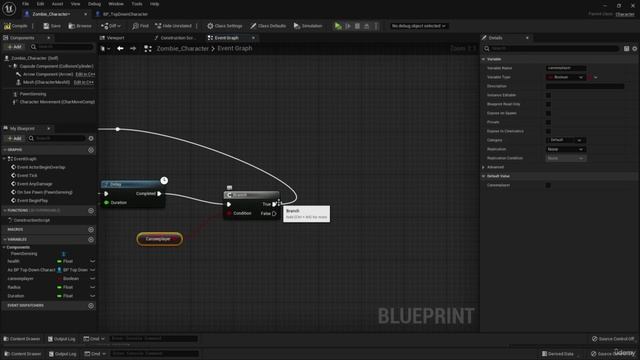Select the Canseeplayer variable node in graph

[160, 239]
